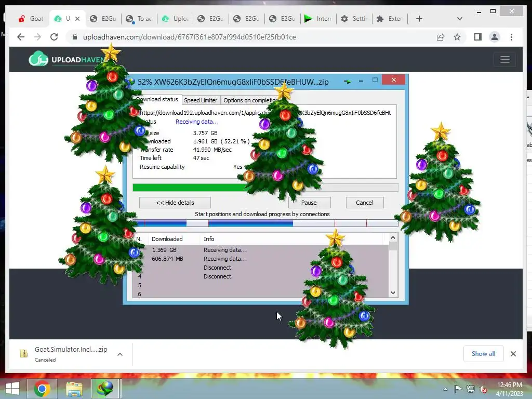532x399 pixels.
Task: Expand Goat.Simulator download item options
Action: [x=120, y=354]
